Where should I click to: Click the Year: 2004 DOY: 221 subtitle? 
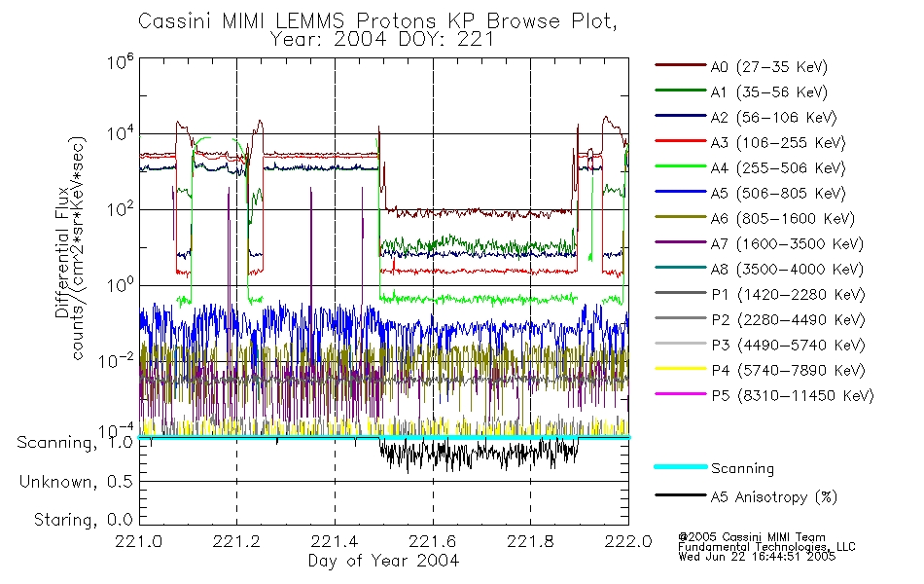click(382, 40)
